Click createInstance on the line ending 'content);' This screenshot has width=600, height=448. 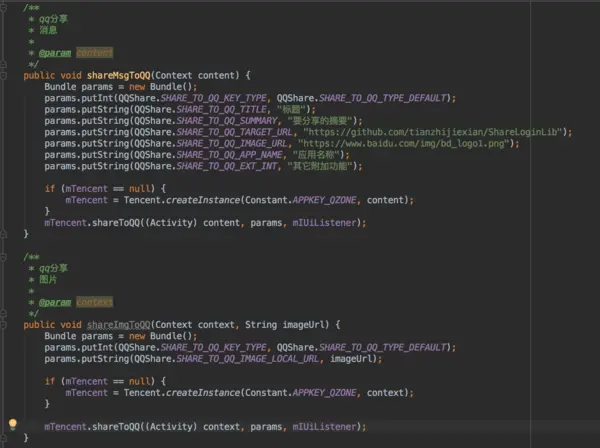coord(203,200)
